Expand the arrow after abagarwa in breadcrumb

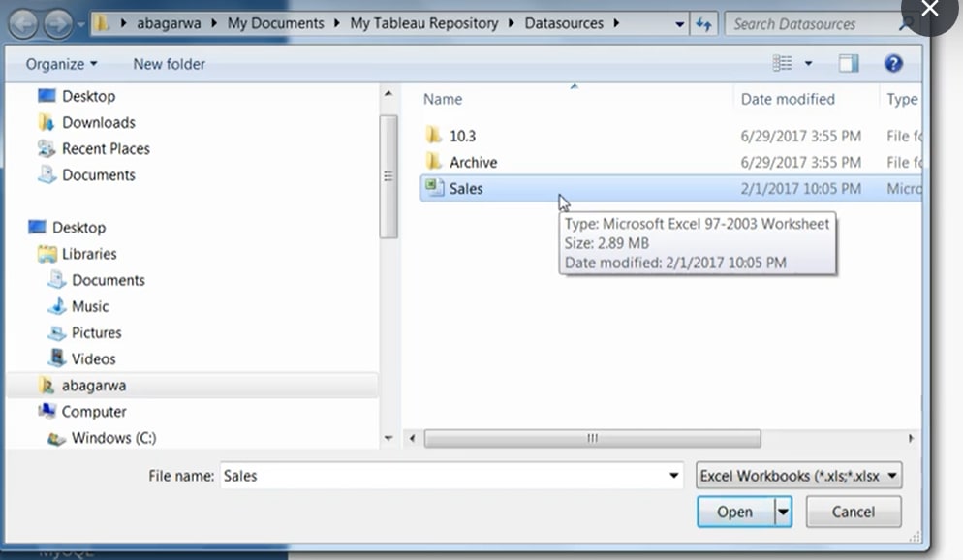(214, 23)
